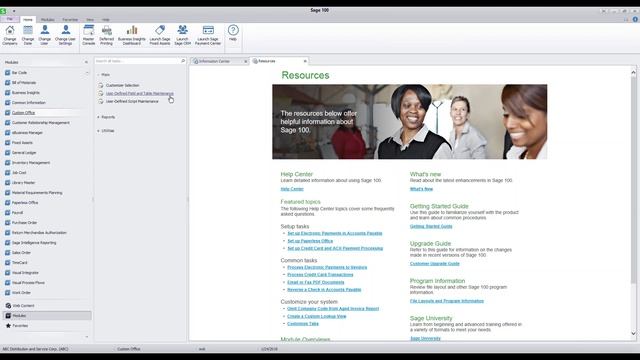640x360 pixels.
Task: Switch to the View ribbon tab
Action: click(90, 20)
